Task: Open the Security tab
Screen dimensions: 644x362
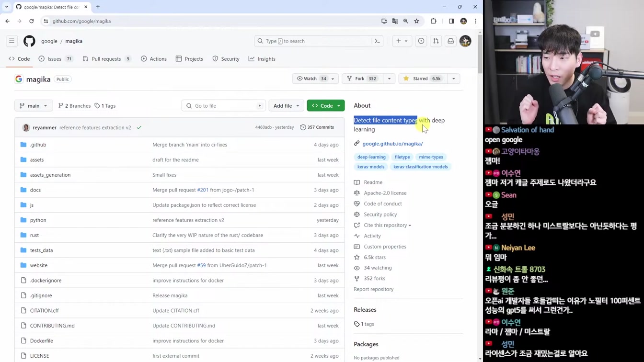Action: tap(226, 59)
